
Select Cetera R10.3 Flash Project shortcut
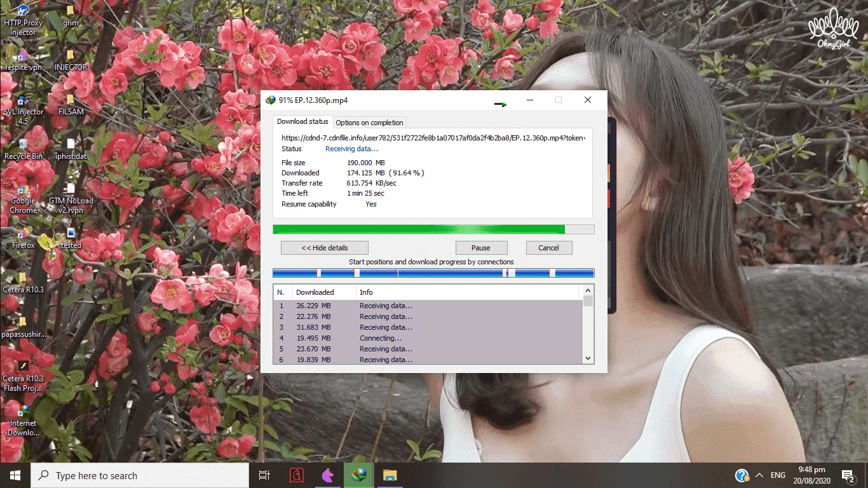pyautogui.click(x=23, y=376)
